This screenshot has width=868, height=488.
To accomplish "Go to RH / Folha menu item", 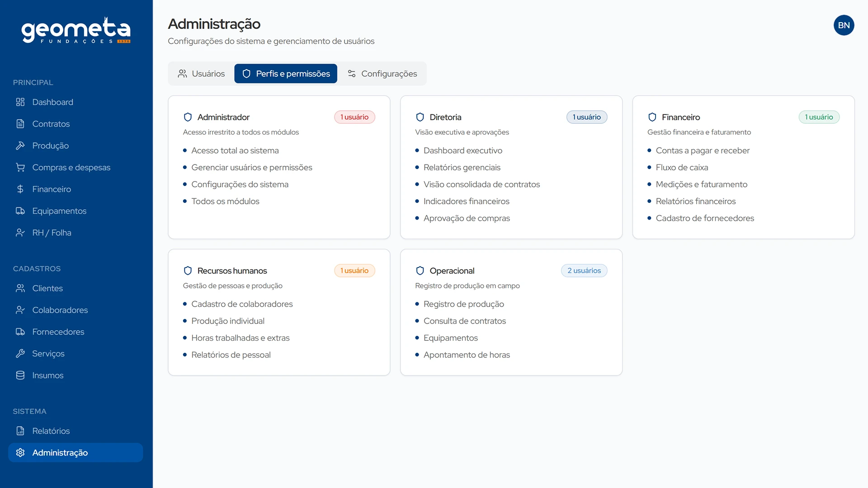I will tap(52, 233).
